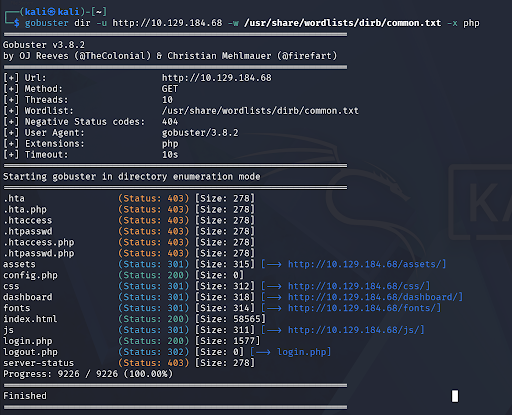Screen dimensions: 512x415
Task: Click the js directory name
Action: click(9, 330)
